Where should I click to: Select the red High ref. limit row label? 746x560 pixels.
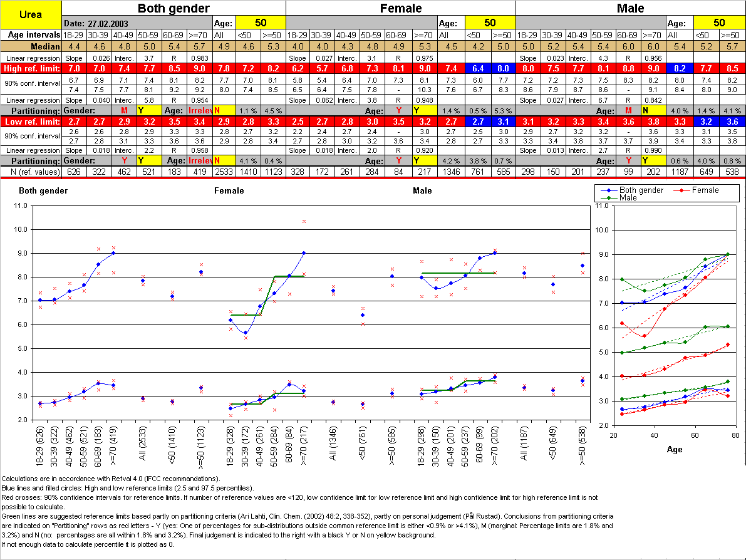tap(31, 68)
